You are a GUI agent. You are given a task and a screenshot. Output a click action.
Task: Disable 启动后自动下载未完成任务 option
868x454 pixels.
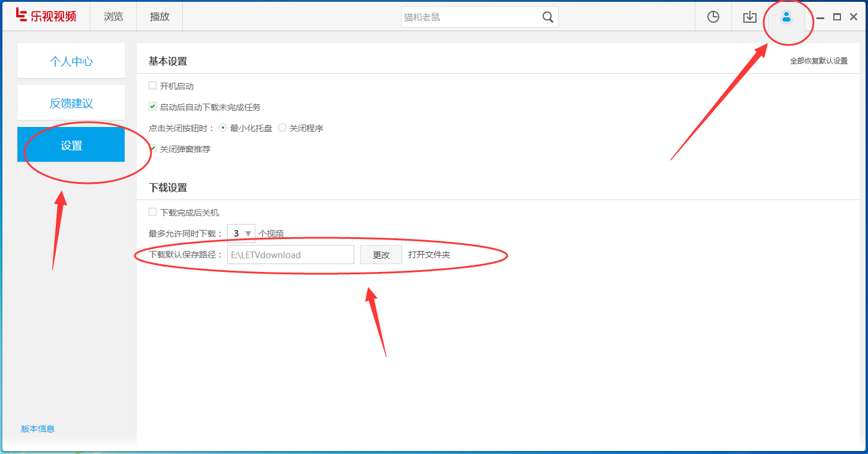pos(152,107)
